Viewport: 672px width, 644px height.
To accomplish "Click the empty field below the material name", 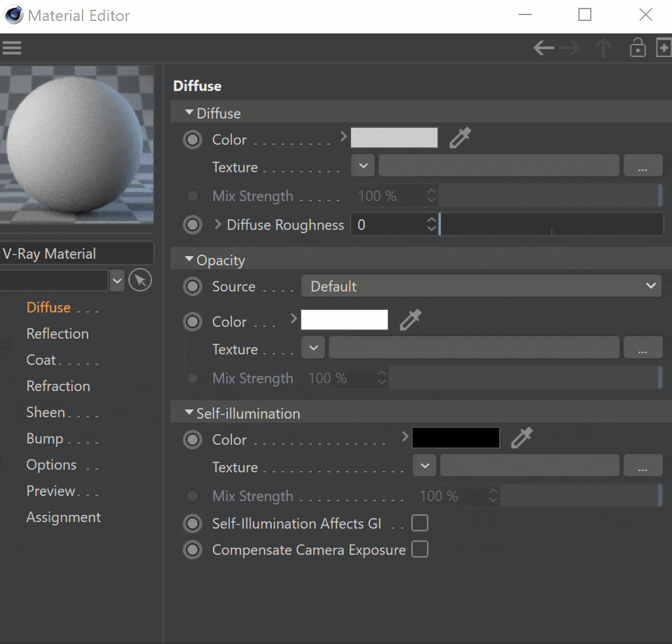I will 54,281.
